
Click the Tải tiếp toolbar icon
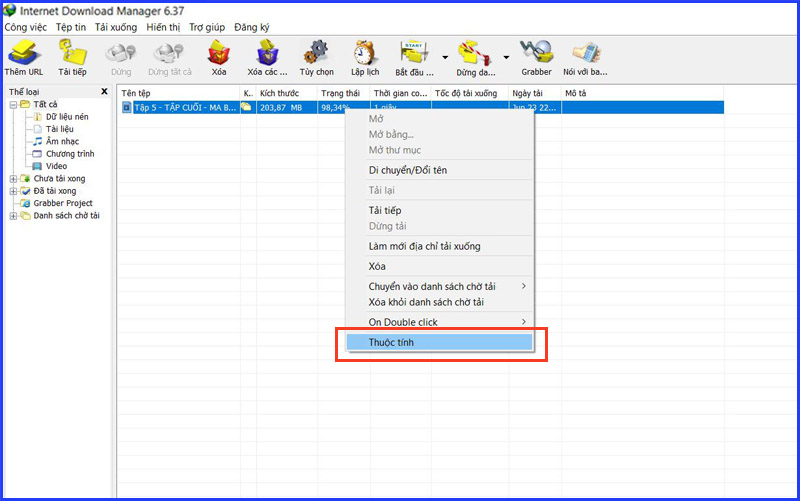72,53
